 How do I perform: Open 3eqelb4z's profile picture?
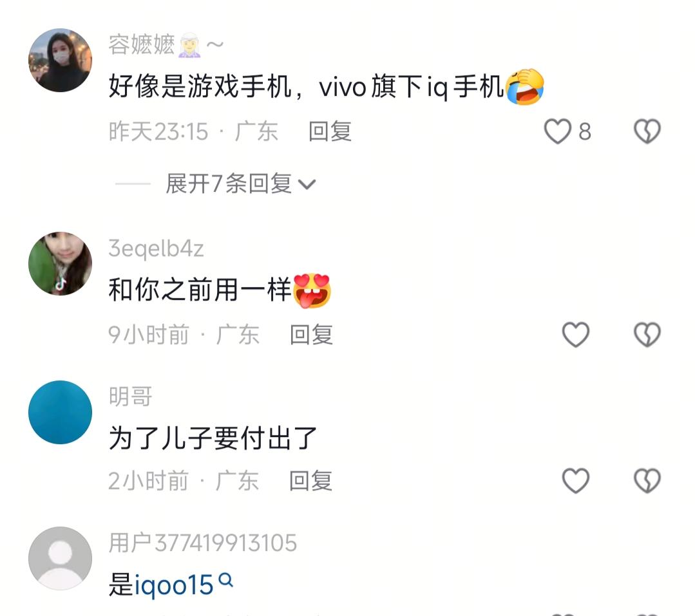click(x=61, y=263)
